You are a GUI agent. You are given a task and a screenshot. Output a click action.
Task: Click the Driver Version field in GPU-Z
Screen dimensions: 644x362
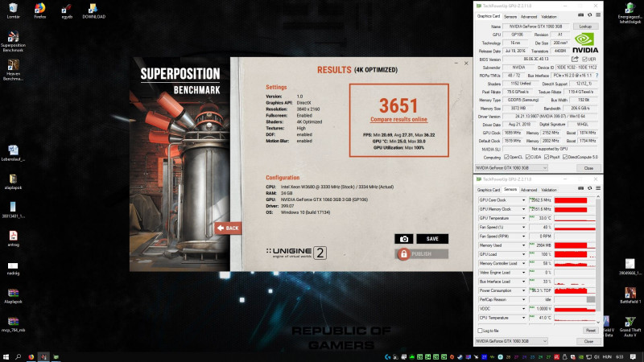[x=551, y=117]
